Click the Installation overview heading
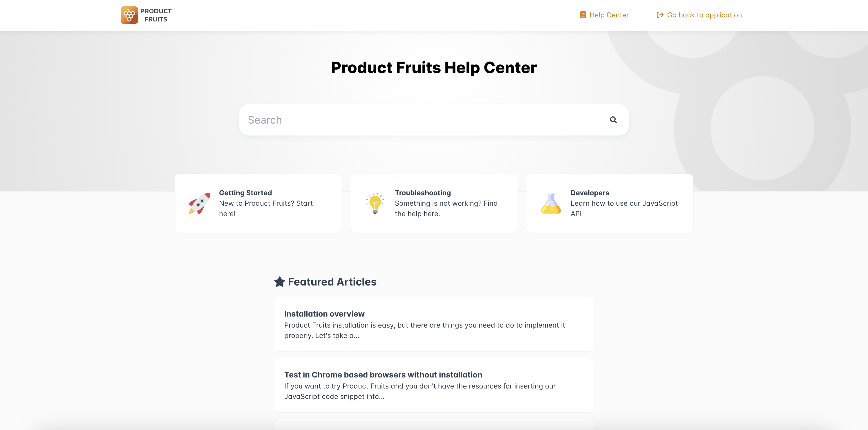Image resolution: width=868 pixels, height=430 pixels. coord(325,313)
